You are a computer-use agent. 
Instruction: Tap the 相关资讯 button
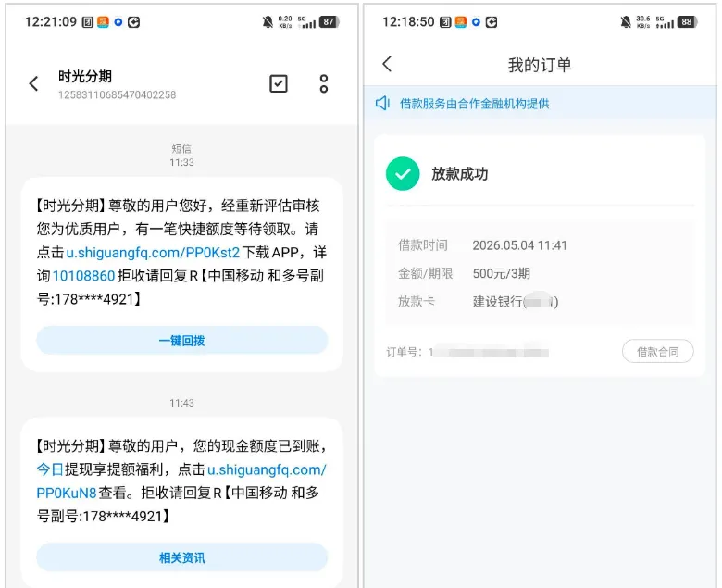click(x=181, y=557)
